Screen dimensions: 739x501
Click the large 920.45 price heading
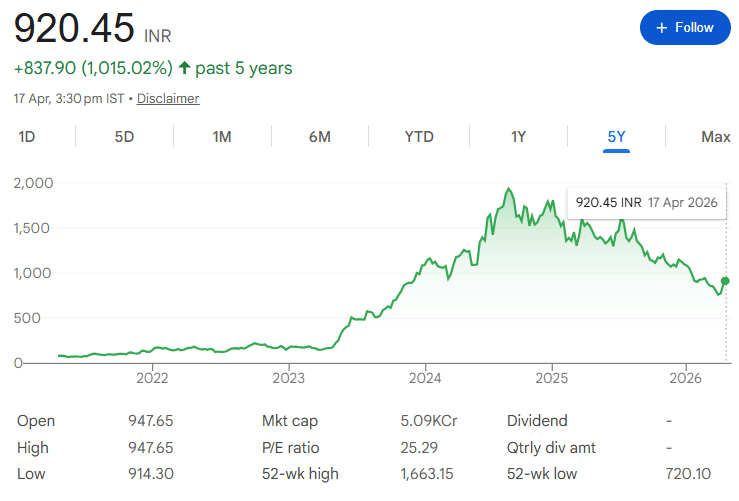(74, 28)
